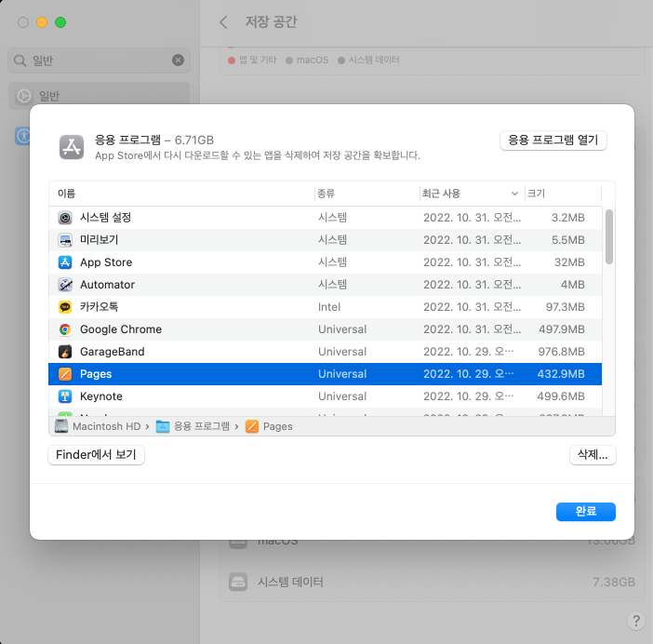Sort by 종류 column header
The width and height of the screenshot is (653, 644).
(326, 194)
